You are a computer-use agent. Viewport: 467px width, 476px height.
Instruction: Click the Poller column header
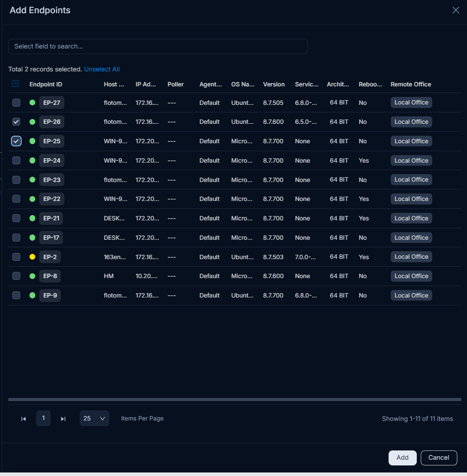click(x=176, y=84)
